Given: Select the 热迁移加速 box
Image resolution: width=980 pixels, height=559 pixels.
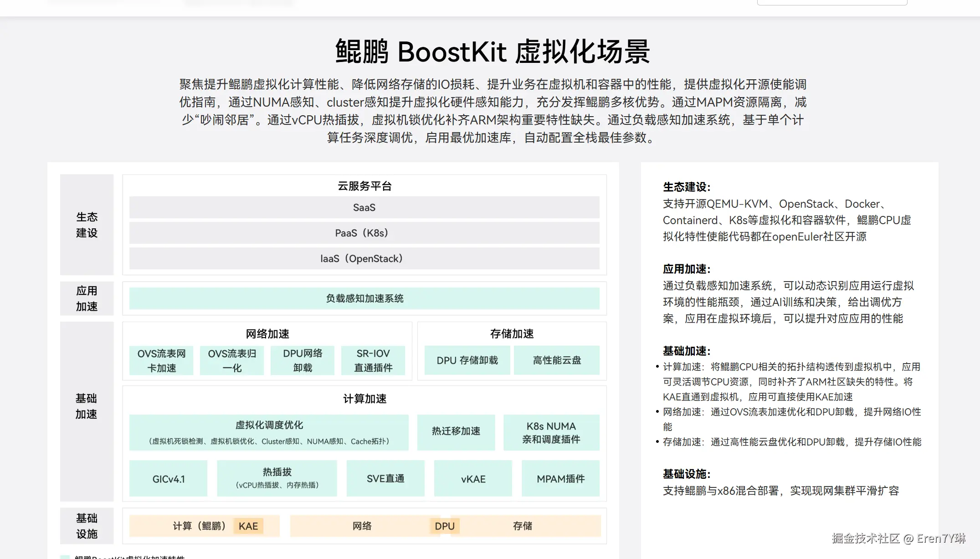Looking at the screenshot, I should (456, 432).
